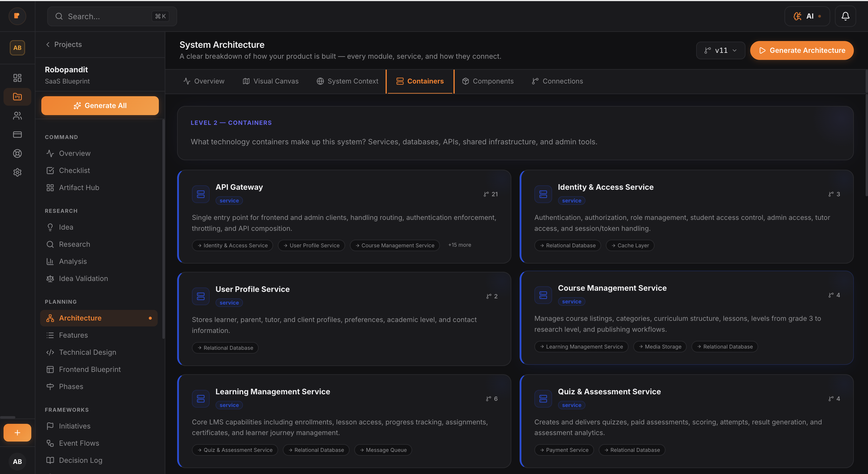Open the AI assistant brain icon
The height and width of the screenshot is (474, 868).
(797, 16)
